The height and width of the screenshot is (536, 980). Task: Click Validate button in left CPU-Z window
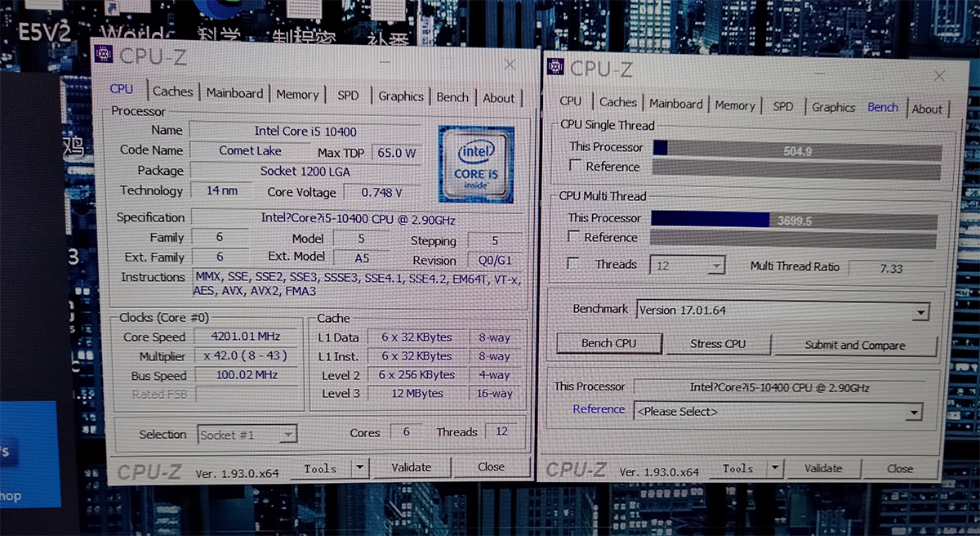(x=411, y=467)
